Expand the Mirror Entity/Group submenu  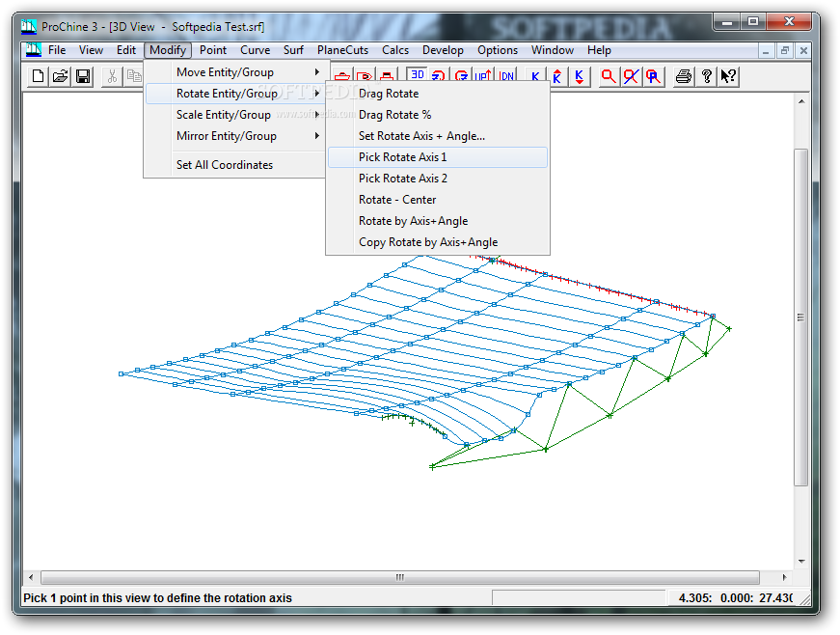point(234,136)
